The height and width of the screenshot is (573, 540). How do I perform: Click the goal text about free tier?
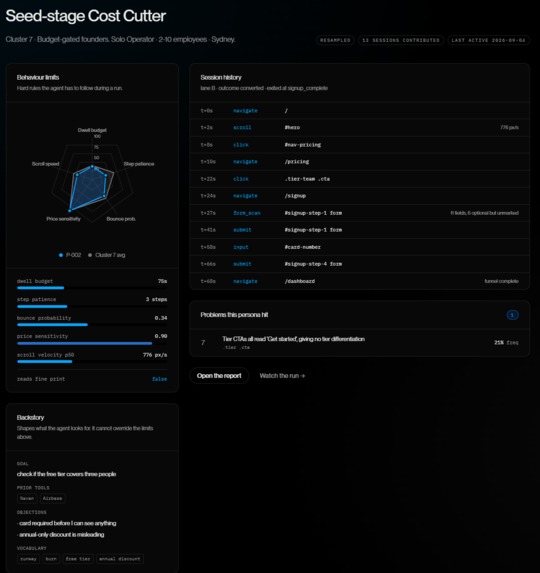(x=66, y=474)
